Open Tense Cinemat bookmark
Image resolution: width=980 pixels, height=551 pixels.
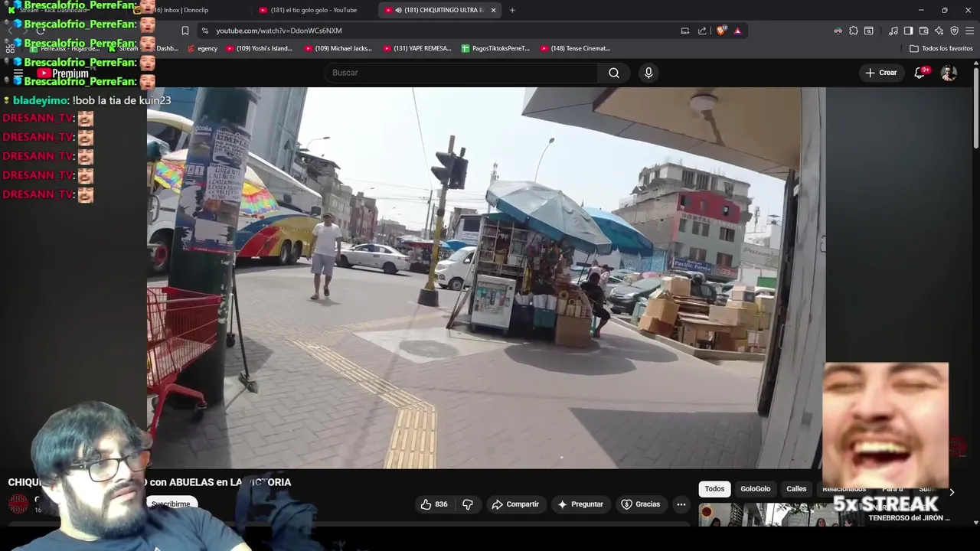[x=575, y=48]
